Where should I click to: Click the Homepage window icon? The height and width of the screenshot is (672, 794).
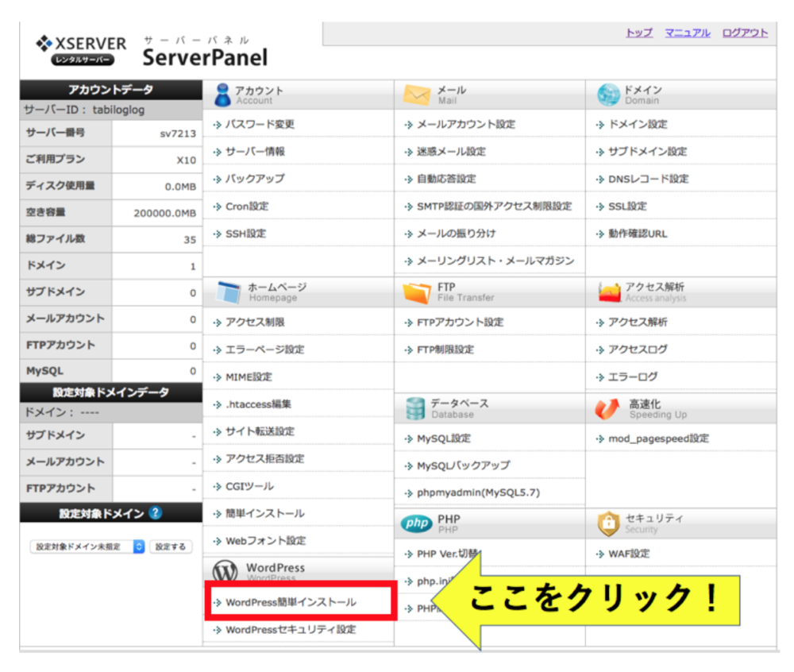[228, 292]
